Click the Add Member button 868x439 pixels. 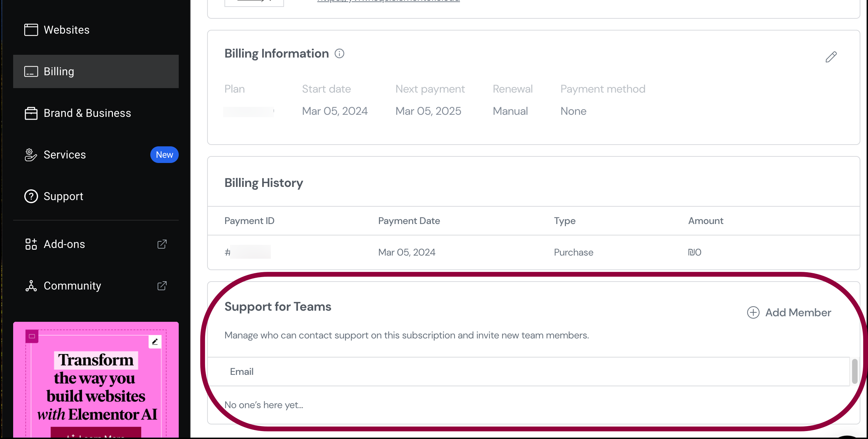click(789, 312)
